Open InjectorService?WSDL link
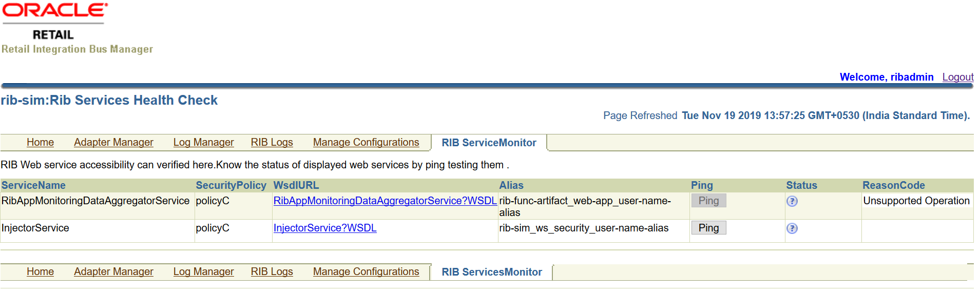Image resolution: width=980 pixels, height=292 pixels. click(x=325, y=228)
